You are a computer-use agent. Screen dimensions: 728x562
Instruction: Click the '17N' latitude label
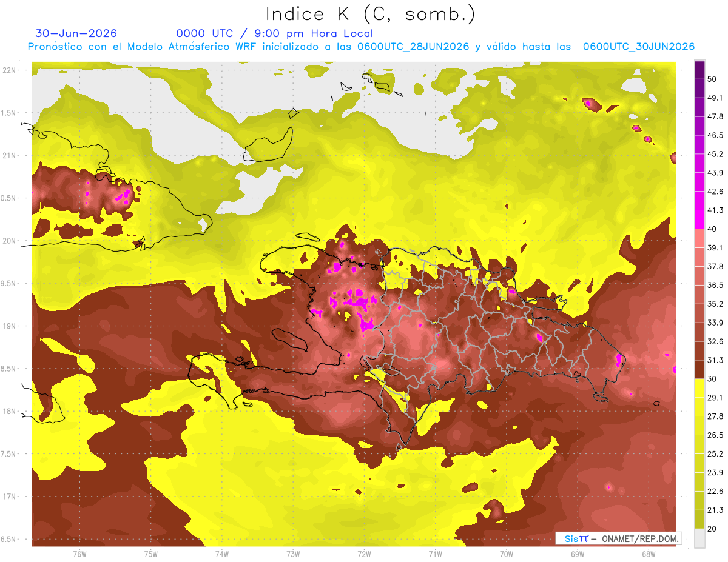click(10, 497)
